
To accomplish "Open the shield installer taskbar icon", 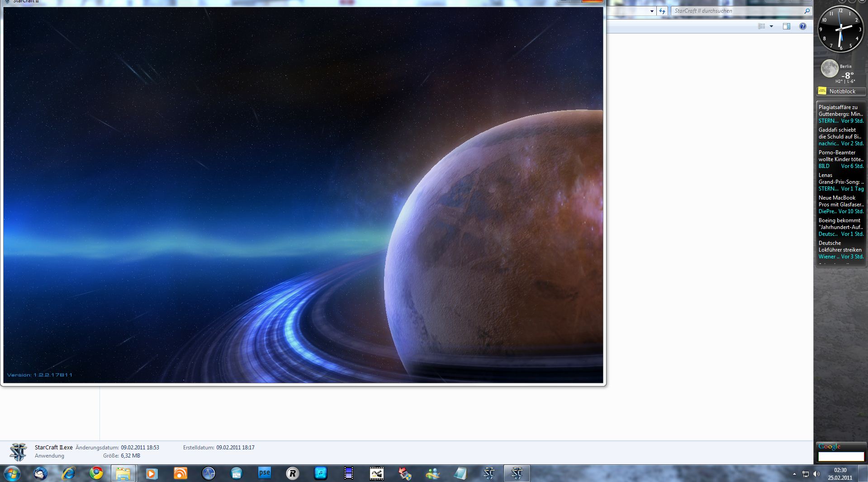I will click(405, 473).
